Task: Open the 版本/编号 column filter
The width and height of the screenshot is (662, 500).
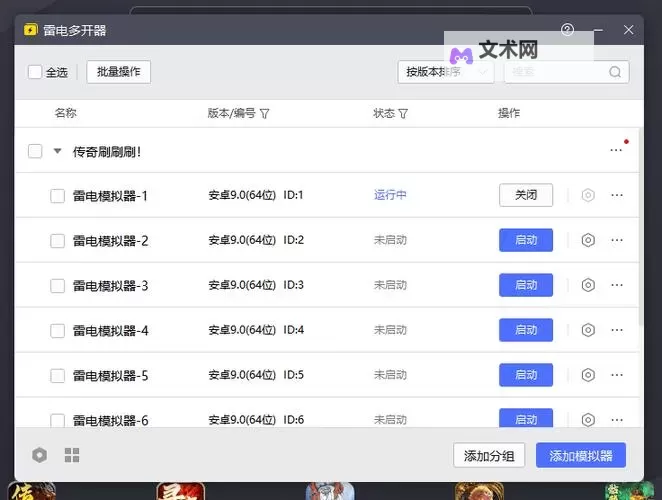Action: (x=264, y=114)
